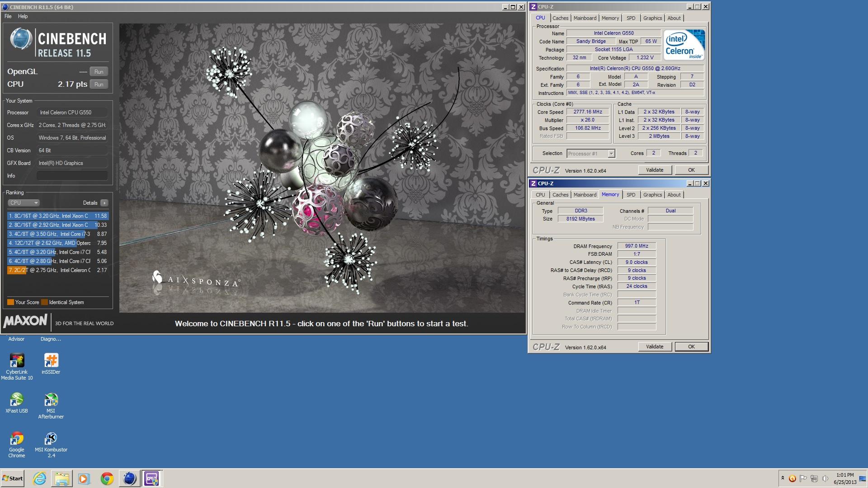Viewport: 868px width, 488px height.
Task: Select the Mainboard tab in top CPU-Z window
Action: [x=585, y=18]
